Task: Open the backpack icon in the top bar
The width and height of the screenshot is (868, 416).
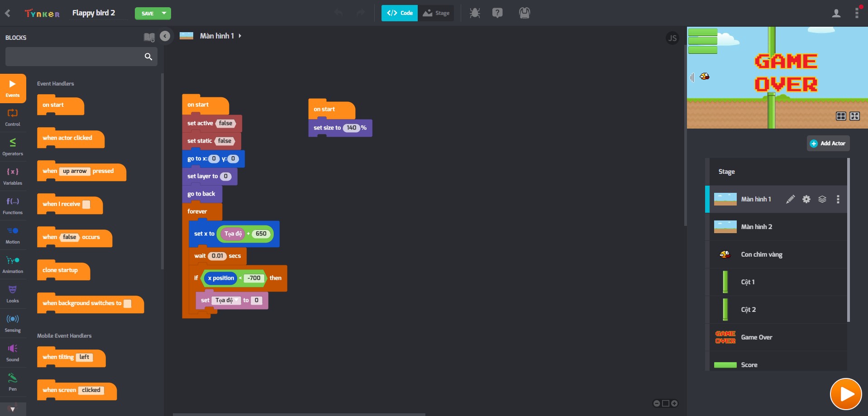Action: coord(525,13)
